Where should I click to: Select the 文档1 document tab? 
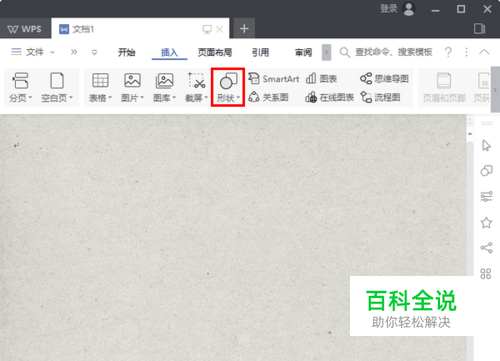pos(140,29)
